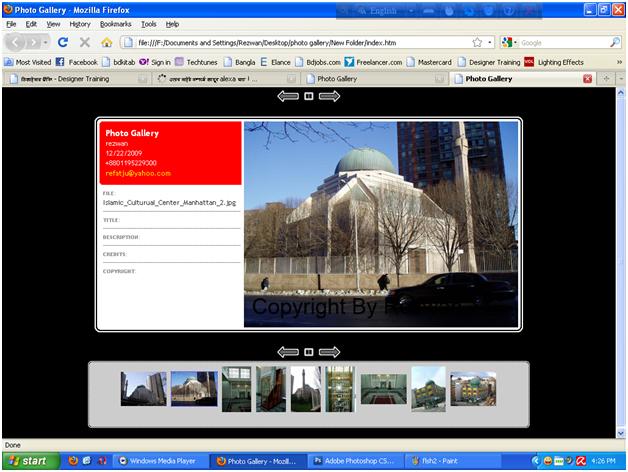The image size is (628, 472).
Task: Show more bookmarks chevron
Action: tap(619, 62)
